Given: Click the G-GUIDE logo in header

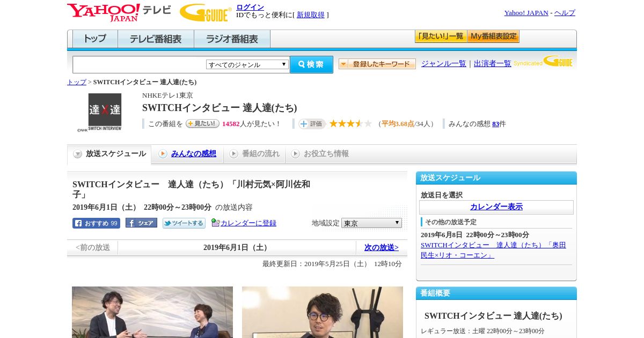Looking at the screenshot, I should tap(206, 13).
